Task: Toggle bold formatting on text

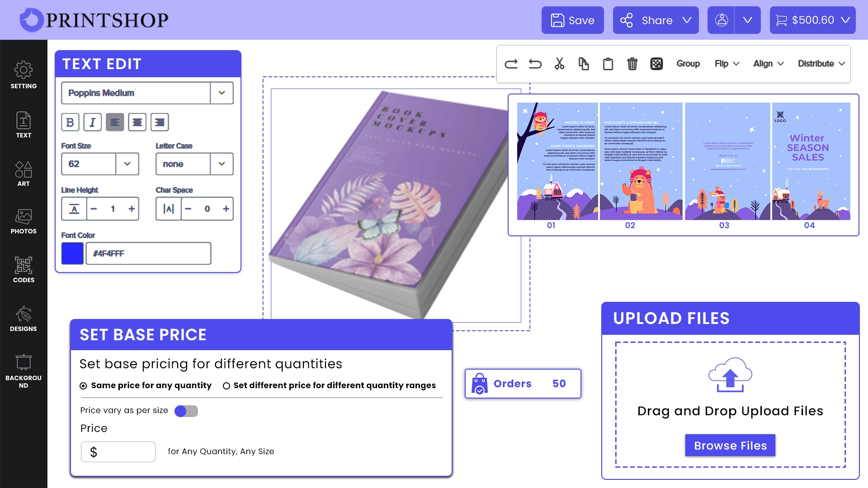Action: click(x=71, y=122)
